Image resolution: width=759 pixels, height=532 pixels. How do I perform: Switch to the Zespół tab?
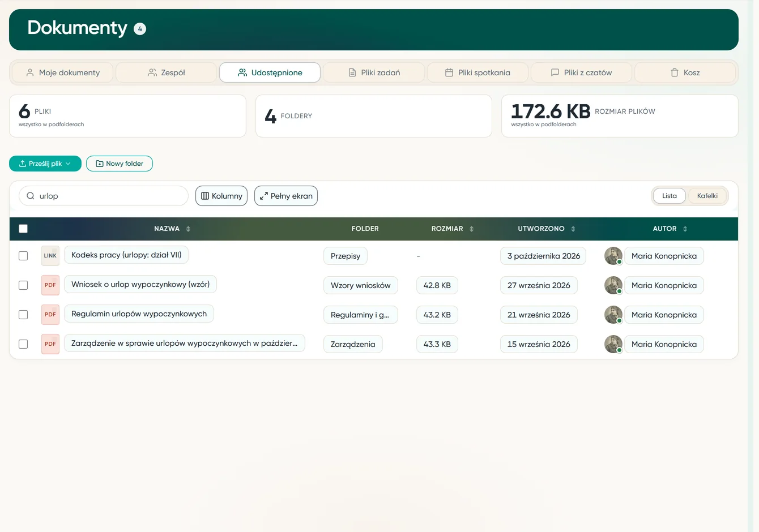coord(167,72)
